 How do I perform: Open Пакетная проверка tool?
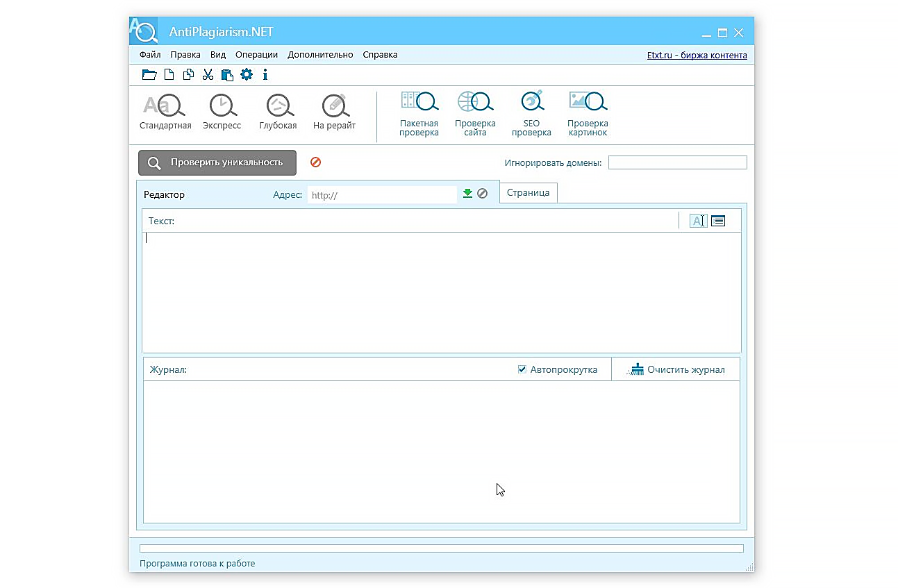coord(419,114)
